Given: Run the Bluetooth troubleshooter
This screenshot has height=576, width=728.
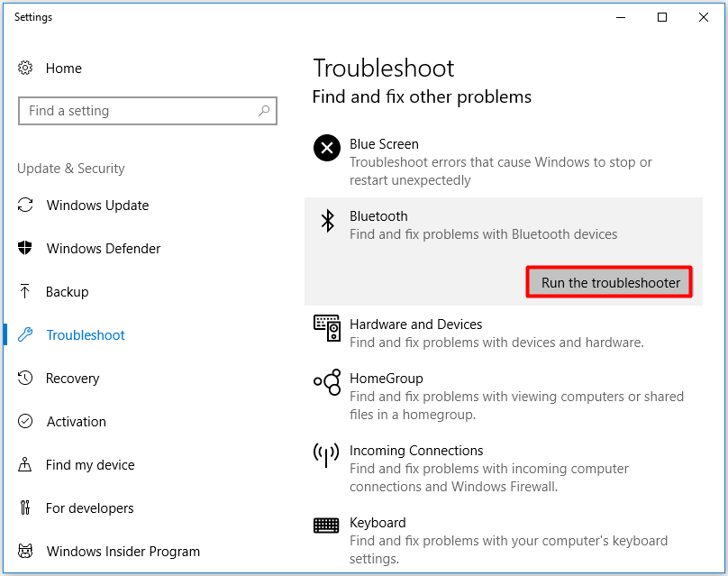Looking at the screenshot, I should tap(609, 282).
